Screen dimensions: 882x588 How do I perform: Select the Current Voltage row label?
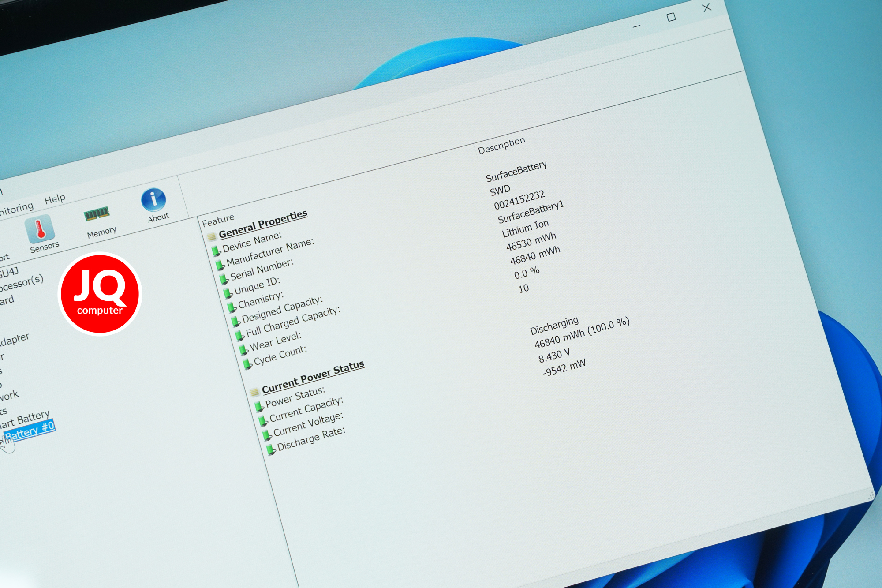pyautogui.click(x=308, y=424)
